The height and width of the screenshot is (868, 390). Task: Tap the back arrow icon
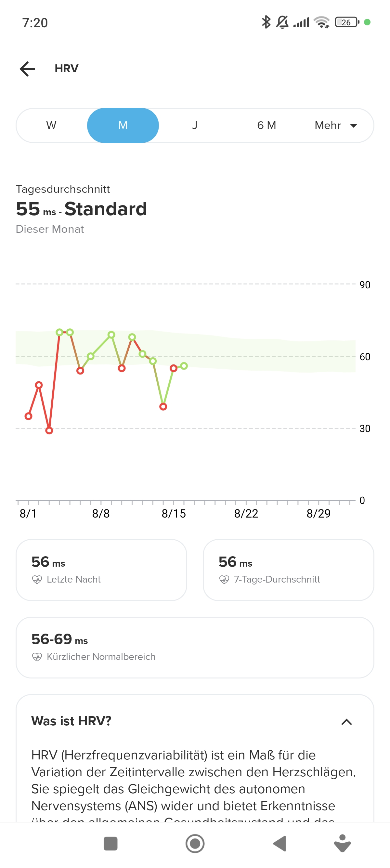click(28, 69)
